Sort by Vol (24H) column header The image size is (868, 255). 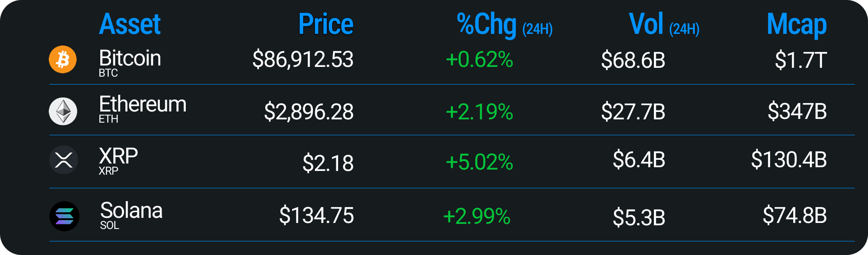pos(664,25)
